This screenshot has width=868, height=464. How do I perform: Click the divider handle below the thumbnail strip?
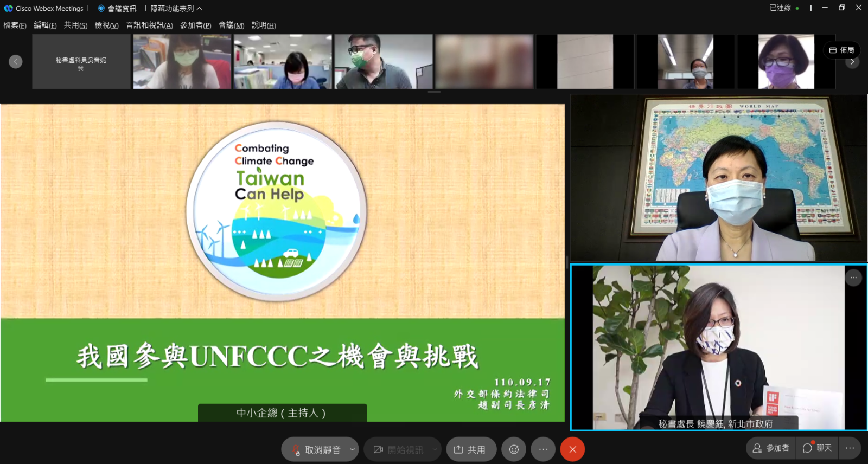(434, 92)
